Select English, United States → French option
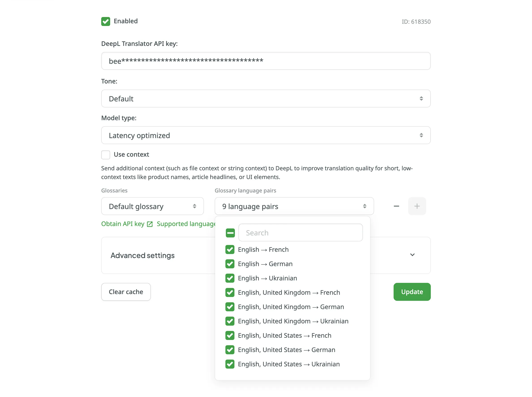 (x=284, y=335)
